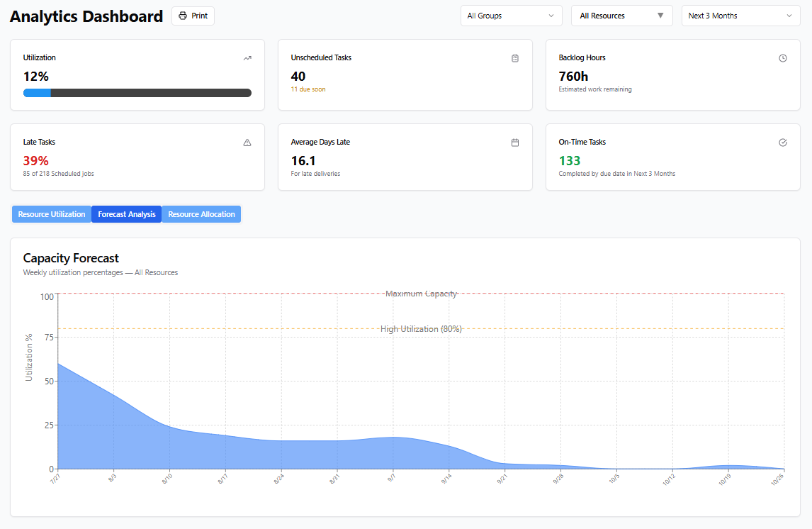
Task: Click the 9/7 x-axis date label
Action: (392, 478)
